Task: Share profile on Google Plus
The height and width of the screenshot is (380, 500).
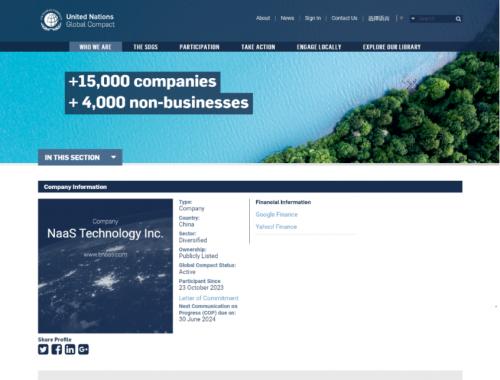Action: pos(83,349)
